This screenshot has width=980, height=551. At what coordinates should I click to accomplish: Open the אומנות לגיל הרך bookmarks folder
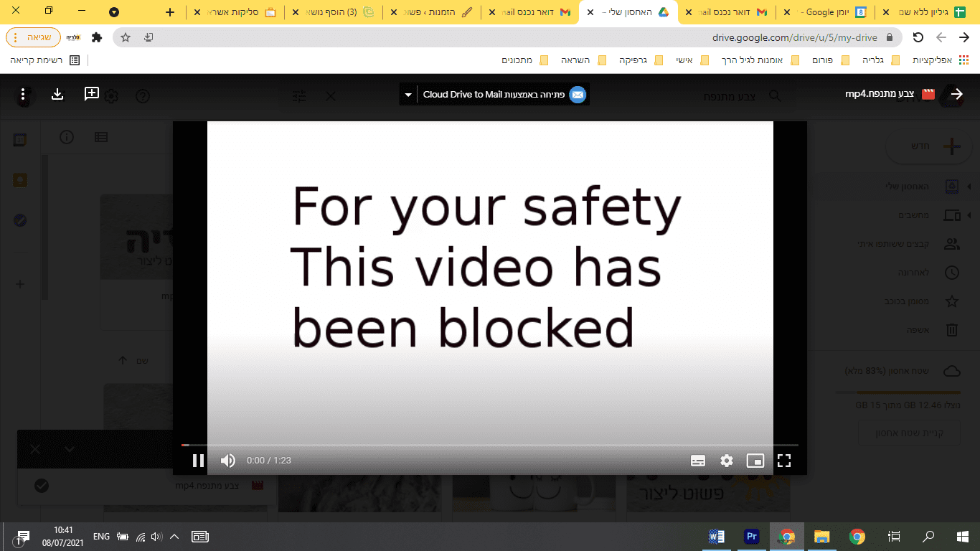coord(760,60)
